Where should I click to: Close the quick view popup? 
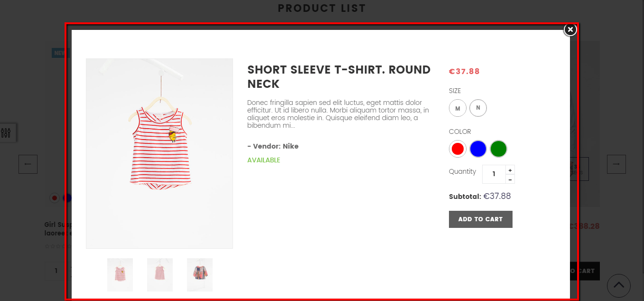(570, 30)
